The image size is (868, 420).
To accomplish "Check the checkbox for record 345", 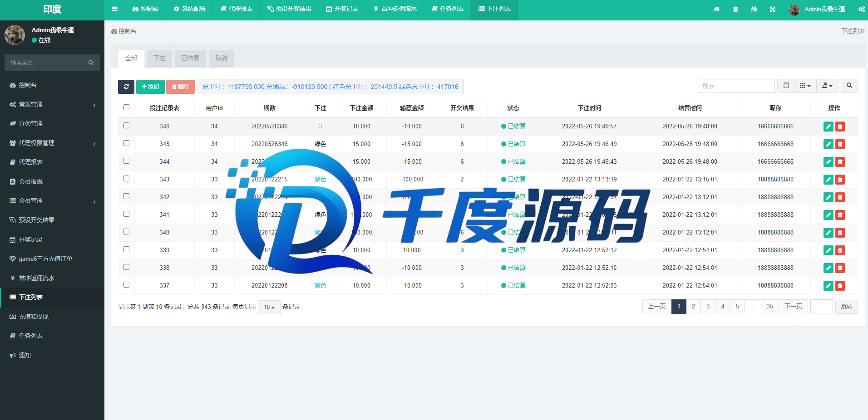I will 126,143.
